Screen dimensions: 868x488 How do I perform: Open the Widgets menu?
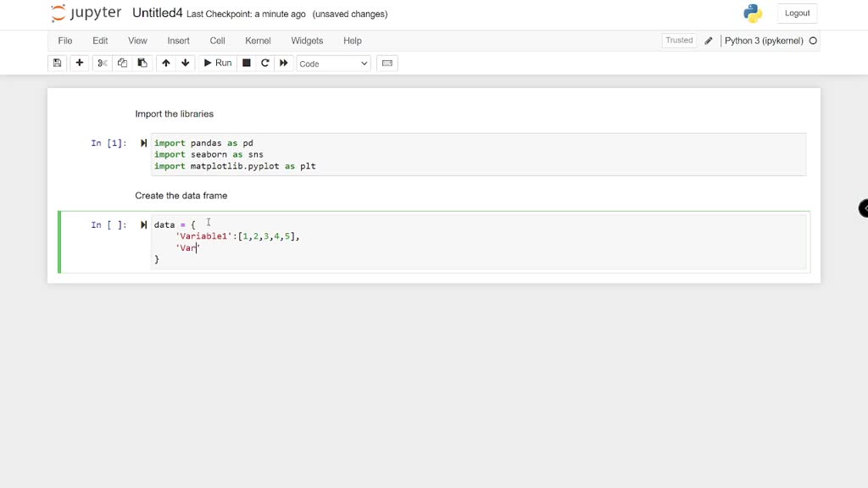[x=307, y=41]
